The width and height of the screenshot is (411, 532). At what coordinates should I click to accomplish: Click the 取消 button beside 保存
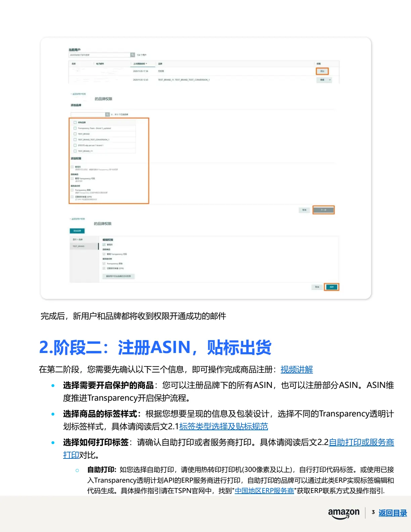coord(317,287)
